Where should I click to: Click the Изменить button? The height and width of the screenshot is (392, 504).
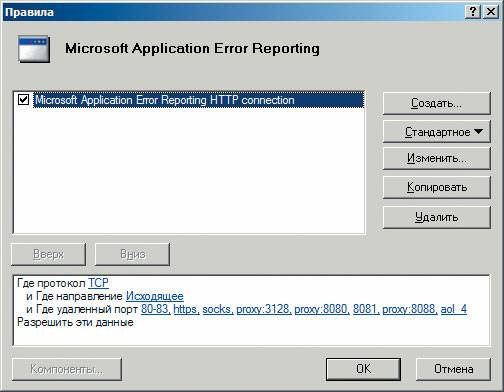(x=437, y=158)
